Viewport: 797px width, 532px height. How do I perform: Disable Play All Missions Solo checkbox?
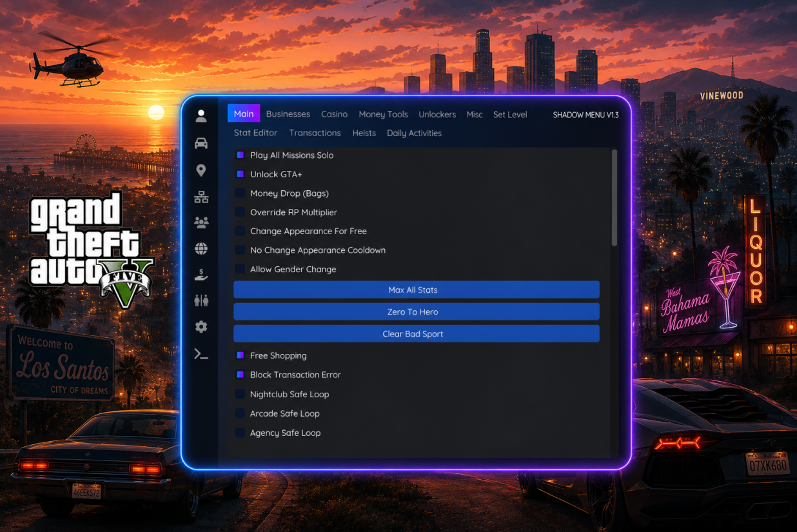pos(240,155)
